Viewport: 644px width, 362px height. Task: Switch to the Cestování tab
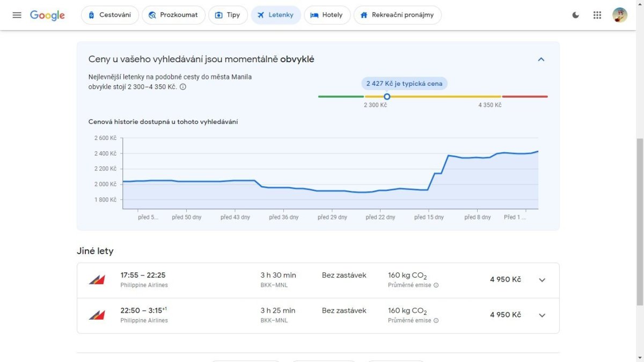110,15
